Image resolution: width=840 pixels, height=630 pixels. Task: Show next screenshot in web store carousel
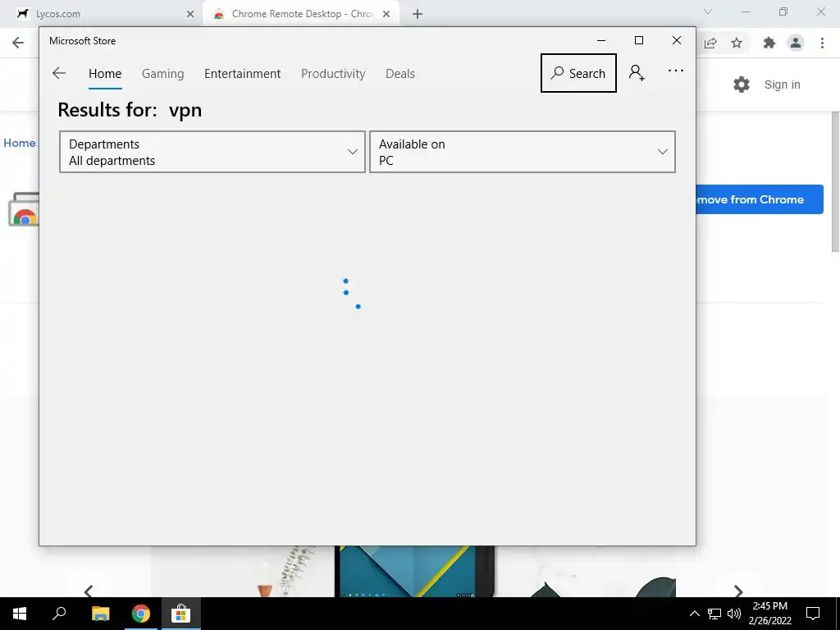pyautogui.click(x=739, y=591)
